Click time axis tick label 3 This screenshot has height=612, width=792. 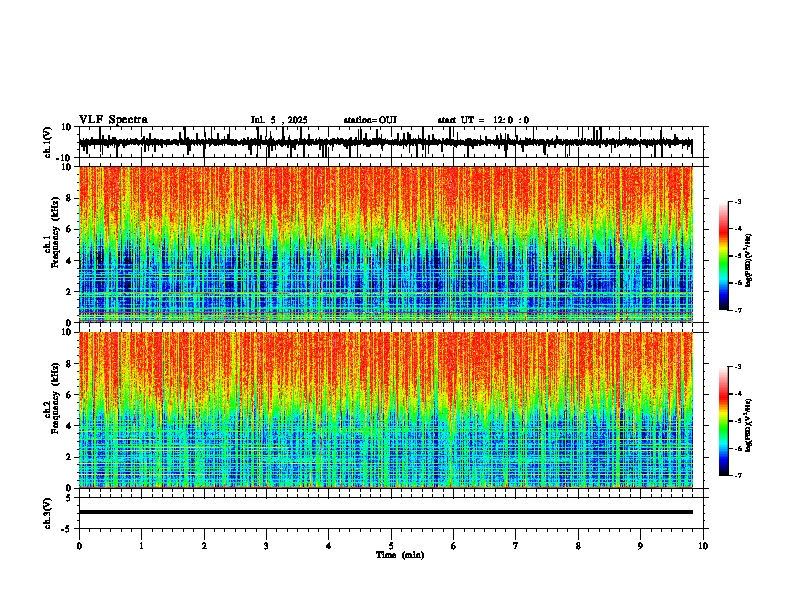tap(266, 546)
